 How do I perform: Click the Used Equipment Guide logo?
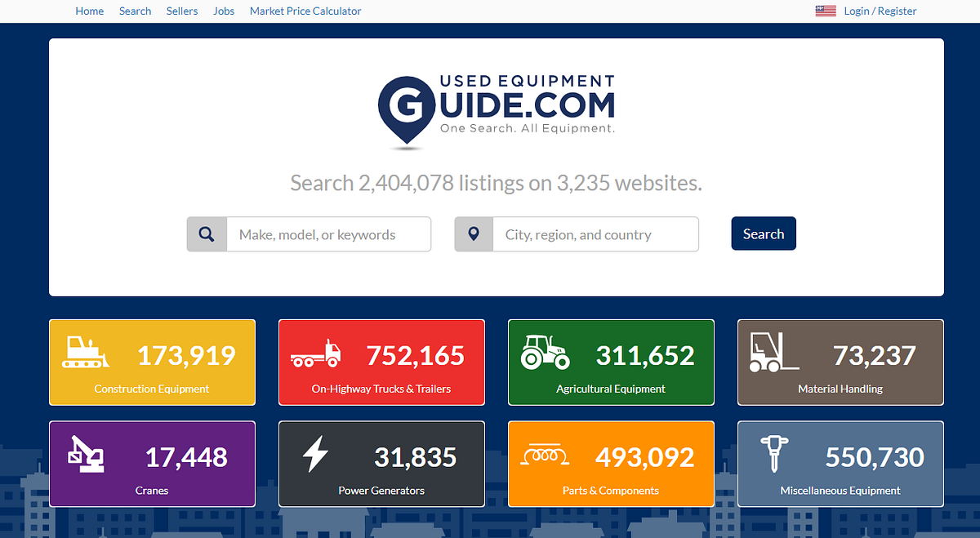tap(497, 111)
